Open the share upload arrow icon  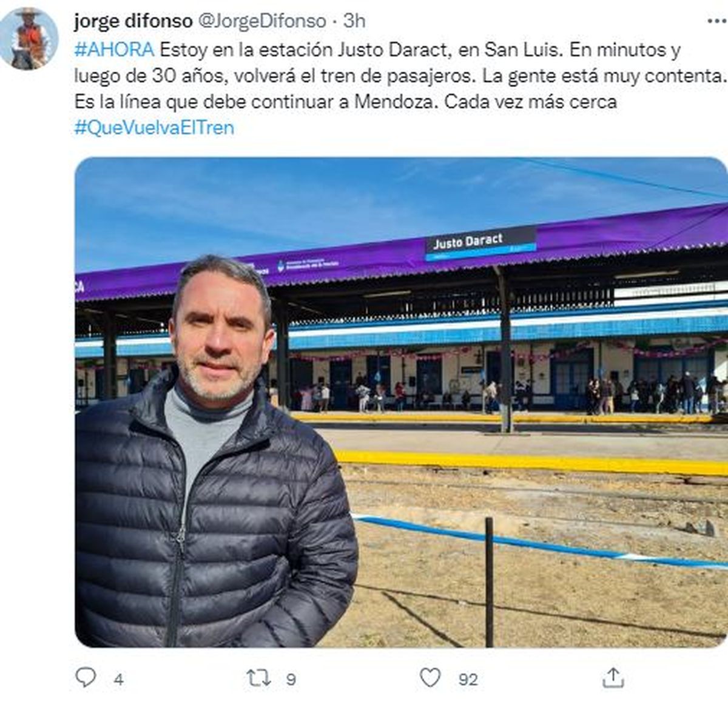[x=613, y=677]
